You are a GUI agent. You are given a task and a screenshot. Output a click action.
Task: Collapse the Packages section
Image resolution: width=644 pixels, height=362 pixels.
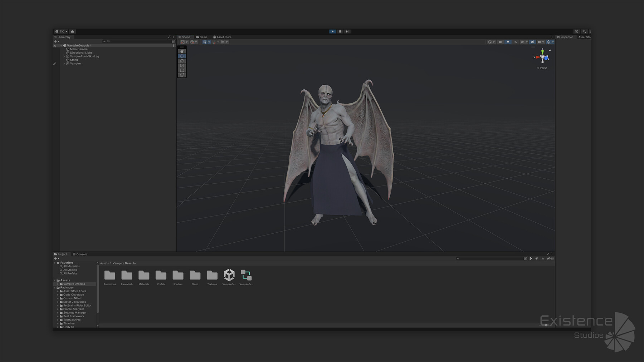pos(55,288)
